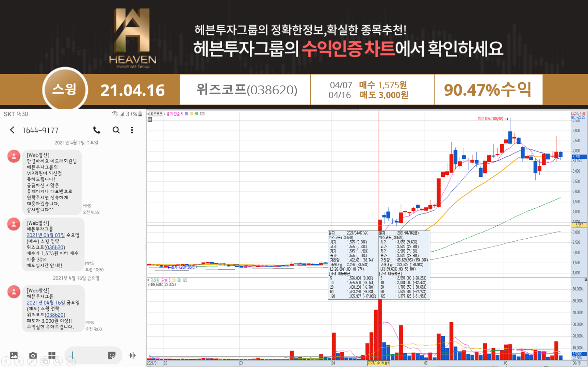
Task: Click the LC:437.60 indicator text
Action: click(x=578, y=114)
